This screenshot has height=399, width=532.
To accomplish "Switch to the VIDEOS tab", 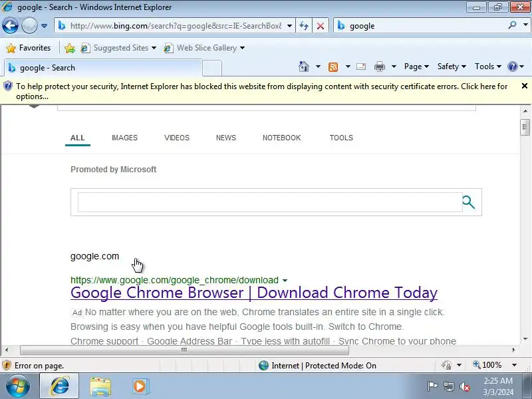I will pos(177,138).
